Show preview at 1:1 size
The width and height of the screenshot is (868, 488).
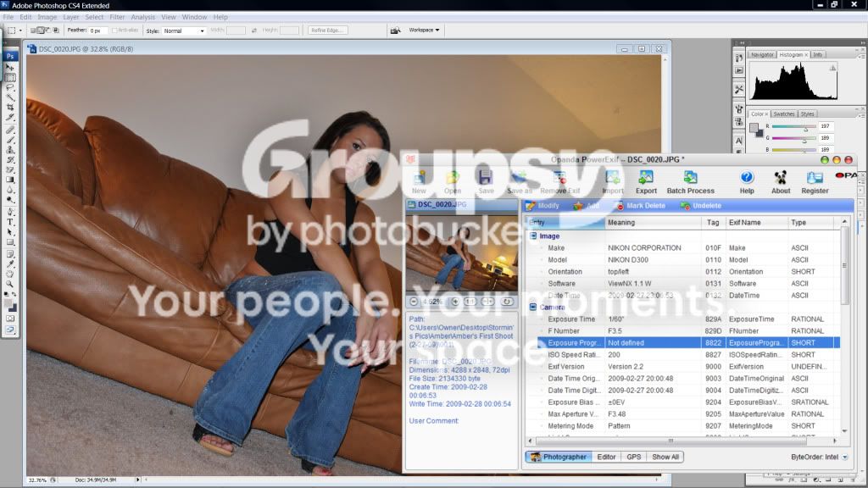[x=470, y=302]
